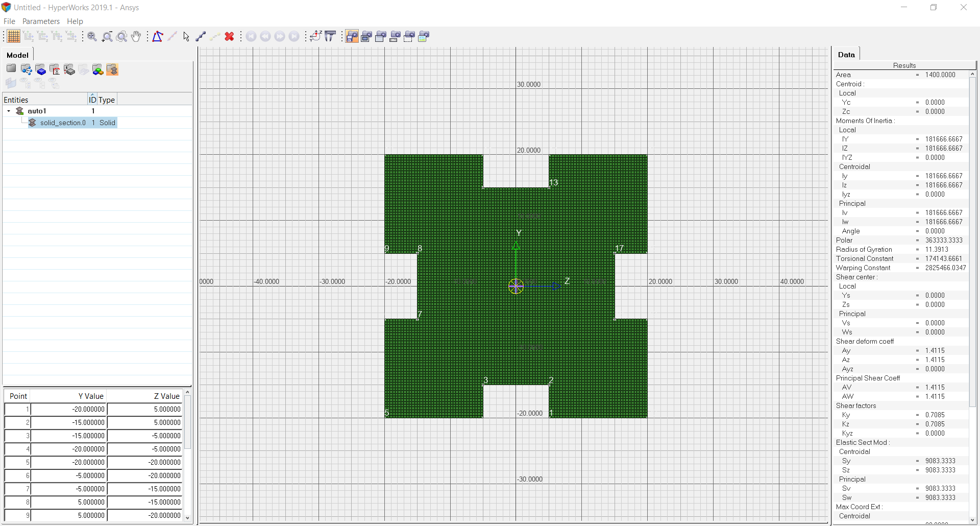Click the fourth camera capture icon

point(395,36)
